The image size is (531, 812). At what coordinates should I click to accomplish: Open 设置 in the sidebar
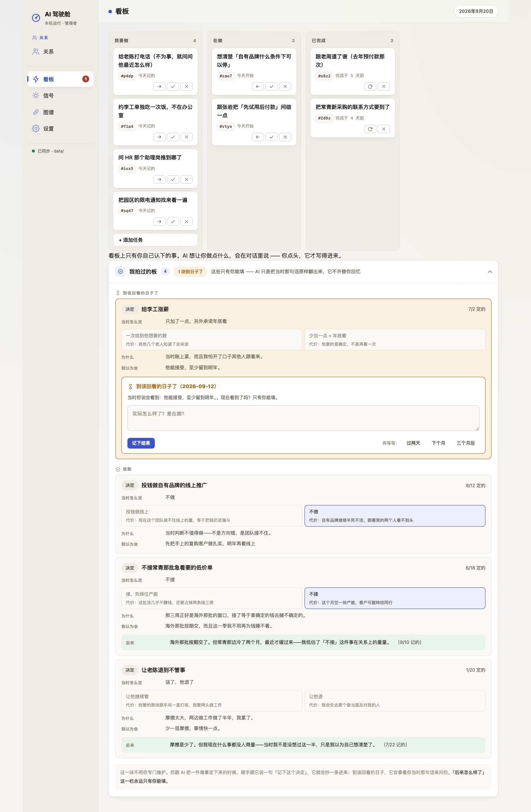click(60, 129)
